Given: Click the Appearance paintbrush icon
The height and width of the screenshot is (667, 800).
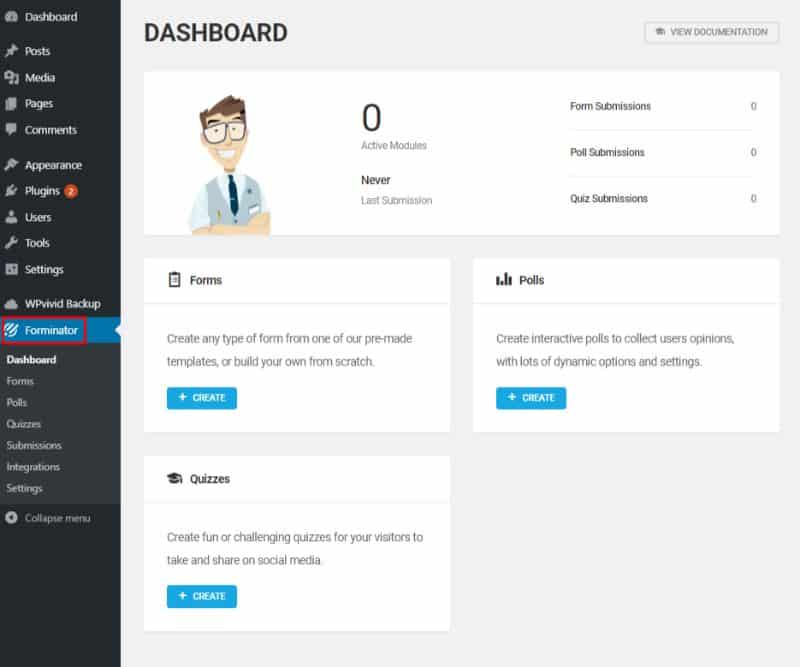Looking at the screenshot, I should pos(11,165).
